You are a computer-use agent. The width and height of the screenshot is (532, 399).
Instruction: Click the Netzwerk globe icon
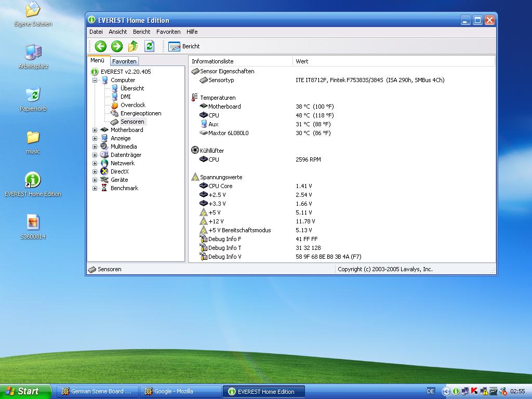click(x=104, y=163)
